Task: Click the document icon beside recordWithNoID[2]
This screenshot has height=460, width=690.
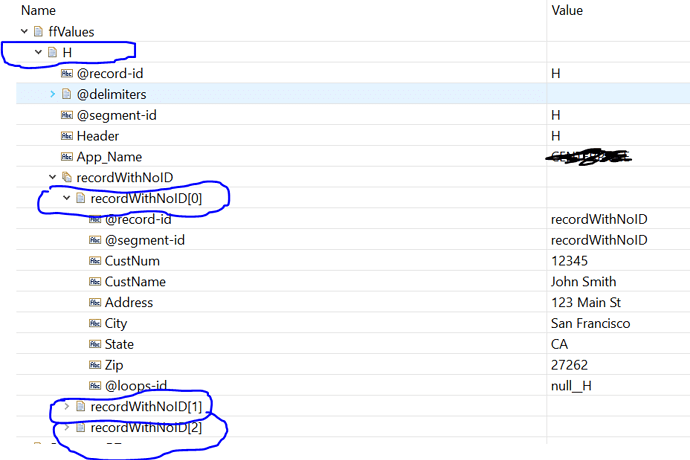Action: coord(81,427)
